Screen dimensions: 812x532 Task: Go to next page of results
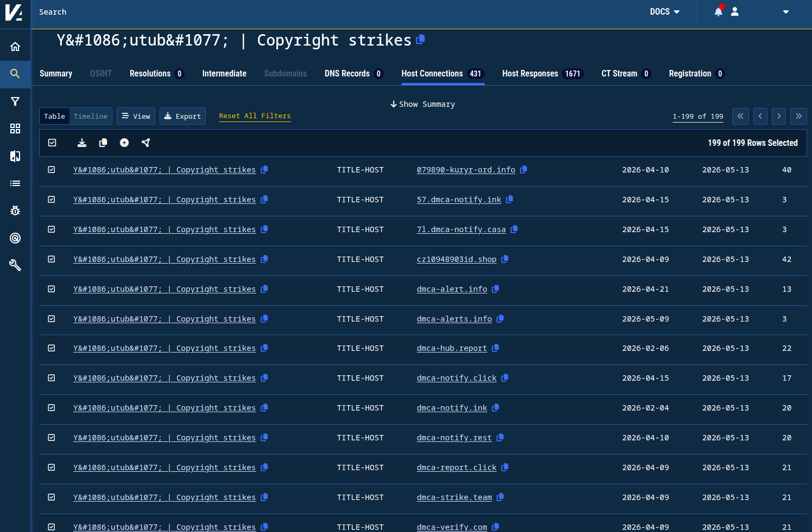[779, 116]
